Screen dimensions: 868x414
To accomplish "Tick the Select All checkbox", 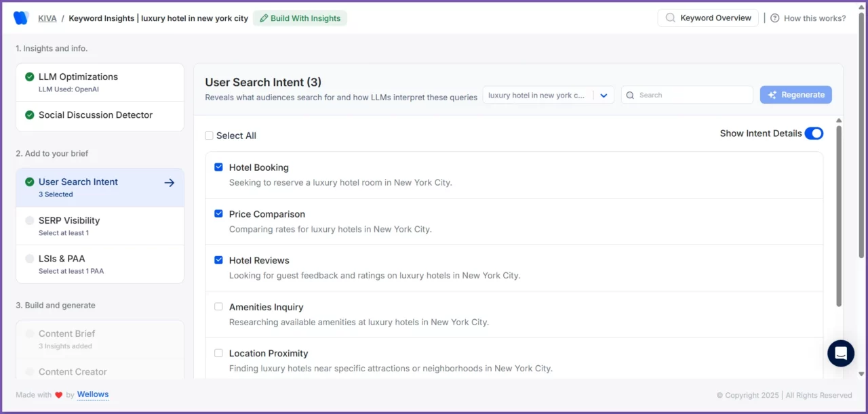I will coord(209,136).
